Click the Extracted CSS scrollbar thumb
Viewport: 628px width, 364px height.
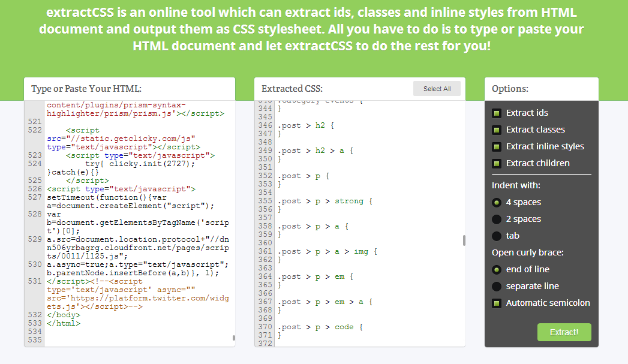click(464, 240)
